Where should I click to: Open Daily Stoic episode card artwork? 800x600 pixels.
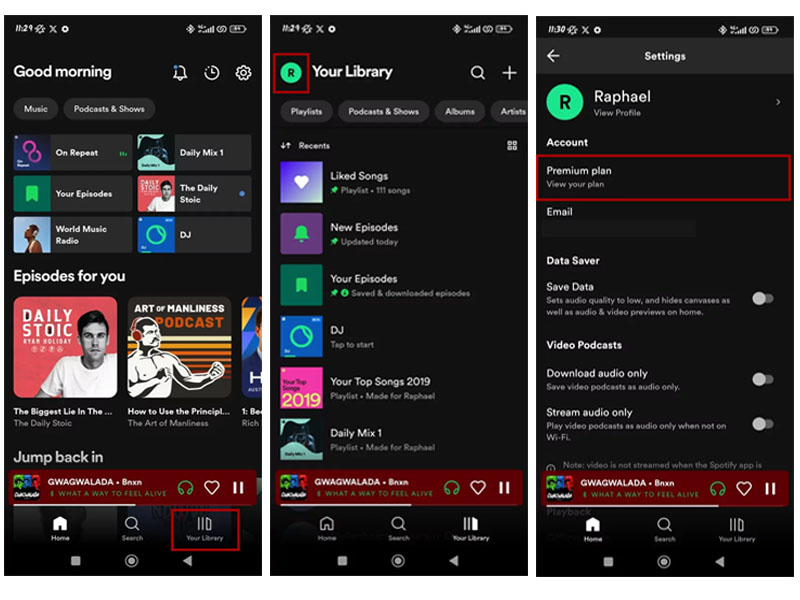(65, 347)
